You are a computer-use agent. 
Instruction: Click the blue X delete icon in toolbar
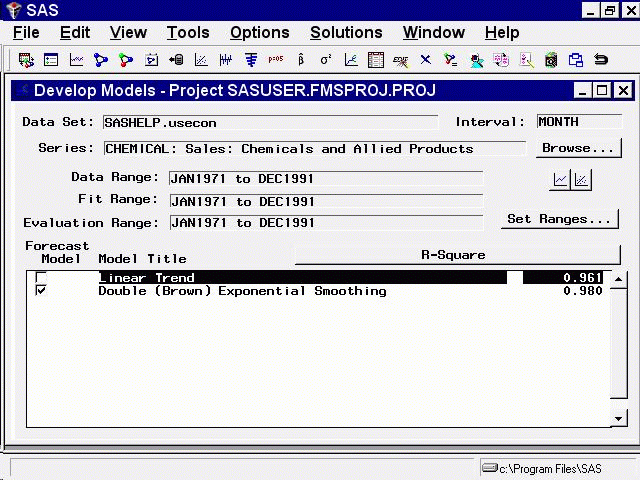(x=426, y=60)
